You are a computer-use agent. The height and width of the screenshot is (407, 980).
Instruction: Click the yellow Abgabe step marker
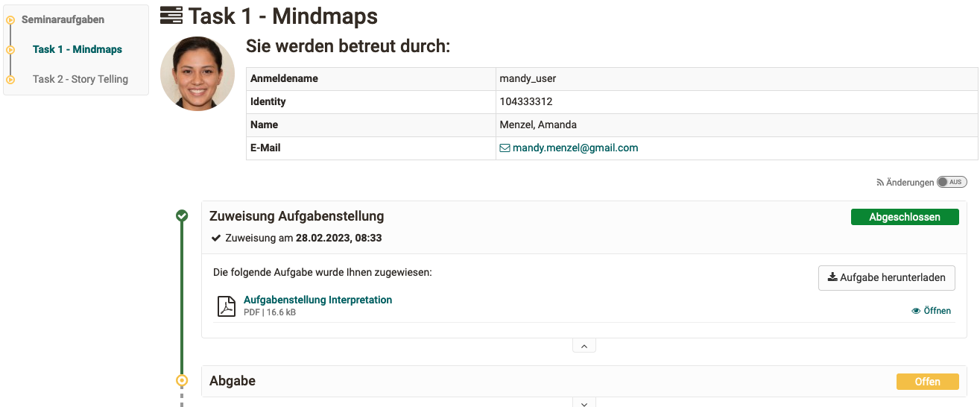pos(182,381)
